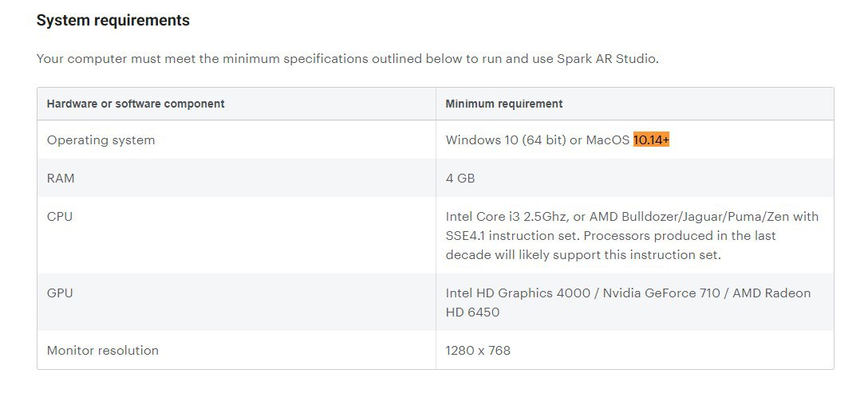Click the Hardware or software component header
This screenshot has height=393, width=868.
pos(136,104)
